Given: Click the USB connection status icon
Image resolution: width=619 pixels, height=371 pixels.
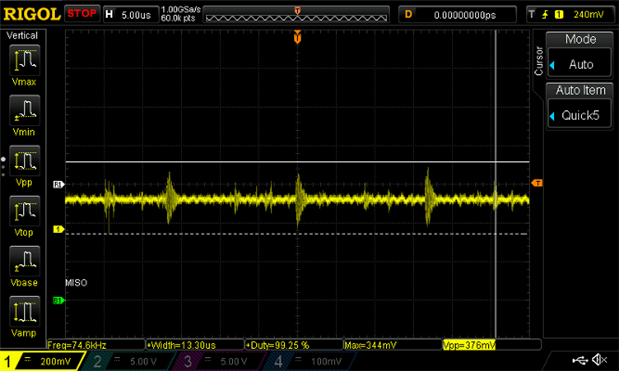Looking at the screenshot, I should (x=580, y=360).
